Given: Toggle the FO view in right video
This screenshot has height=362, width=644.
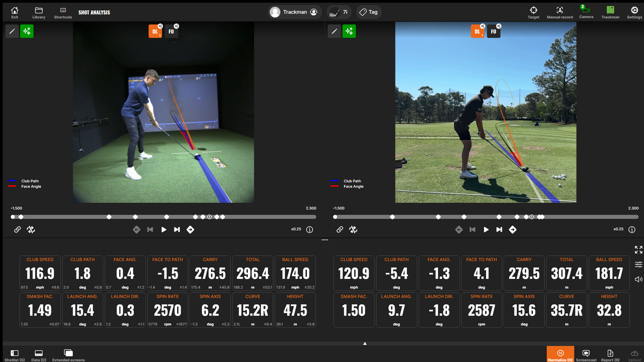Looking at the screenshot, I should pos(493,32).
